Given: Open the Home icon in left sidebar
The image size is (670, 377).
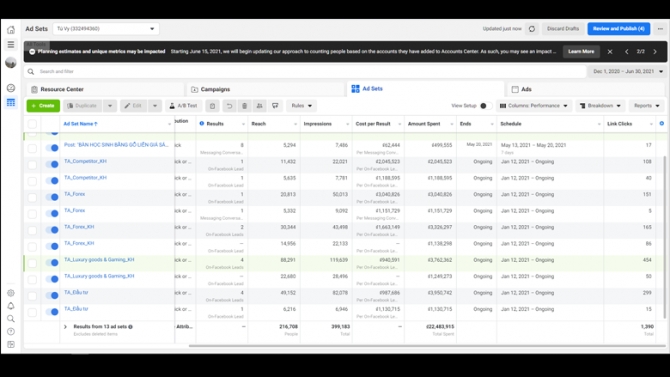Looking at the screenshot, I should (x=11, y=29).
